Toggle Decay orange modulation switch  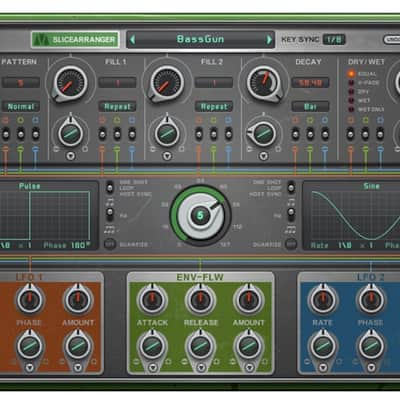click(295, 133)
